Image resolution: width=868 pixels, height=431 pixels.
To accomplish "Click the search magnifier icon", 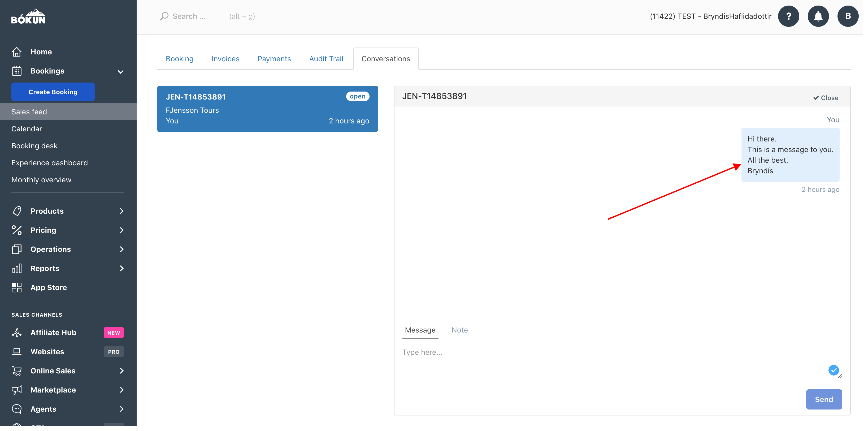I will click(x=165, y=16).
